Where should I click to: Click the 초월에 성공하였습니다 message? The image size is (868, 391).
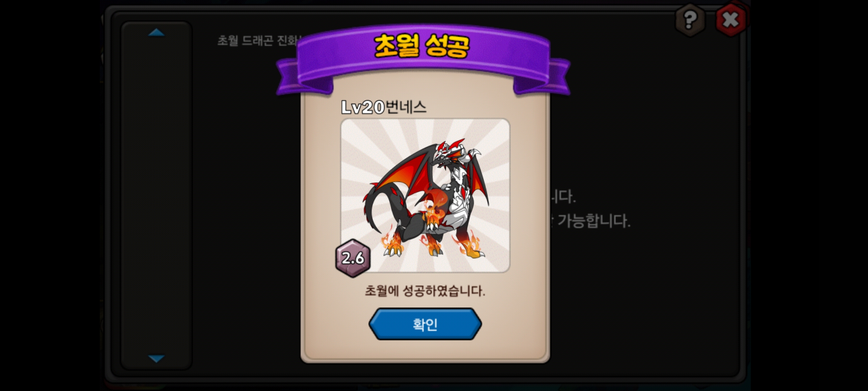(425, 291)
